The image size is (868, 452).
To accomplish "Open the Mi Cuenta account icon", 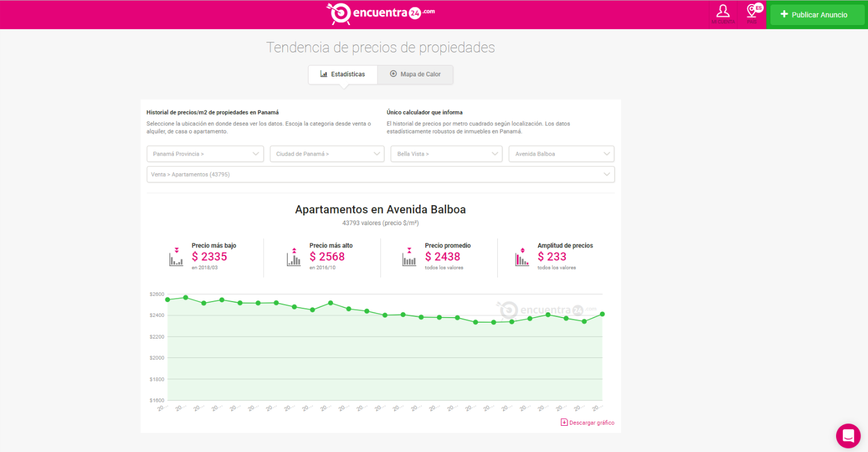I will tap(723, 14).
